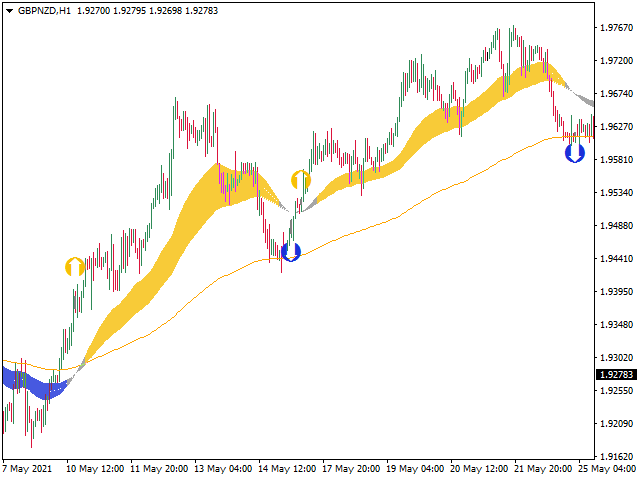Click the 7 May 2021 date label
This screenshot has height=480, width=640.
[27, 468]
